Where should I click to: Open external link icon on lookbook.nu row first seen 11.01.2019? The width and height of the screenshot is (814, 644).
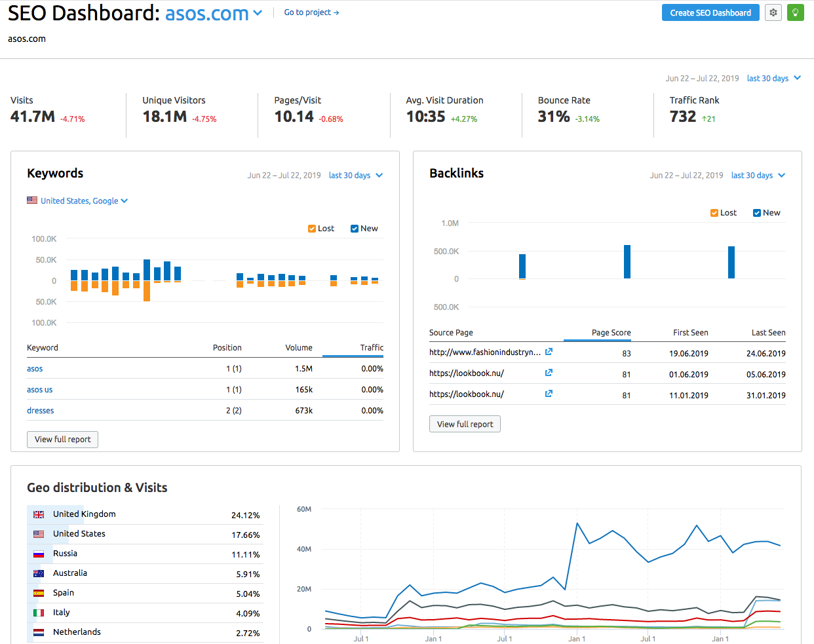point(549,394)
